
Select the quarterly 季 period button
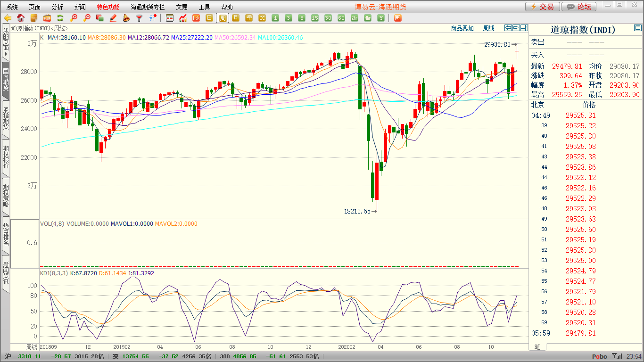point(249,18)
